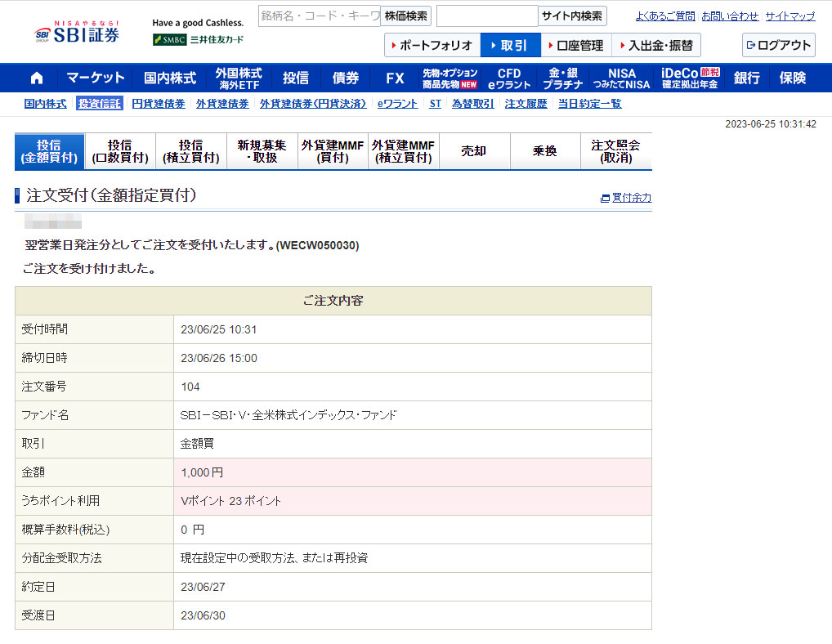
Task: Open the 注文履歴 sub-navigation link
Action: (526, 104)
